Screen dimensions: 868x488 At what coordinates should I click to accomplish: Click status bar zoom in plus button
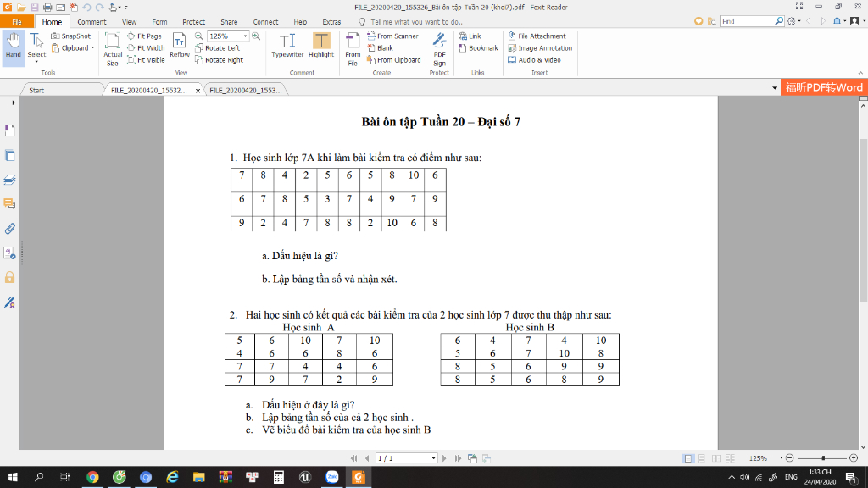pyautogui.click(x=854, y=458)
